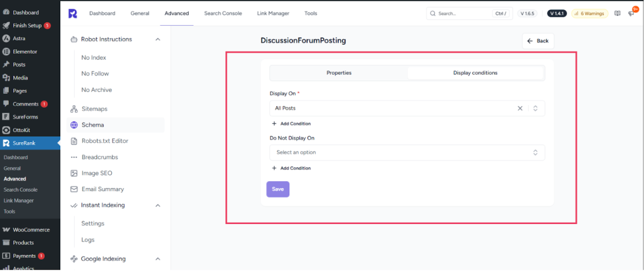Viewport: 644px width, 273px height.
Task: Click the SureForms icon
Action: [x=6, y=117]
